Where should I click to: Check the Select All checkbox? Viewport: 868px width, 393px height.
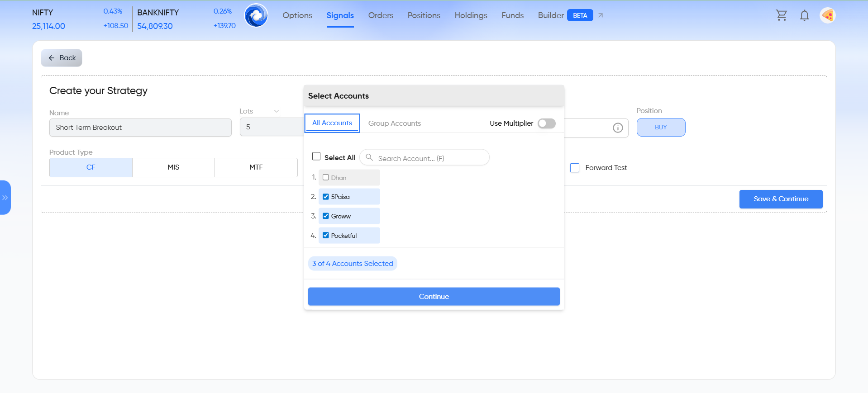click(x=316, y=156)
